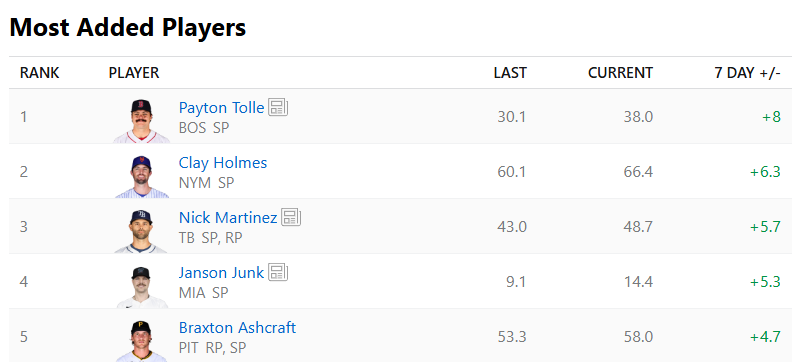Click Payton Tolle's headshot photo
Viewport: 802px width, 362px height.
click(x=141, y=121)
